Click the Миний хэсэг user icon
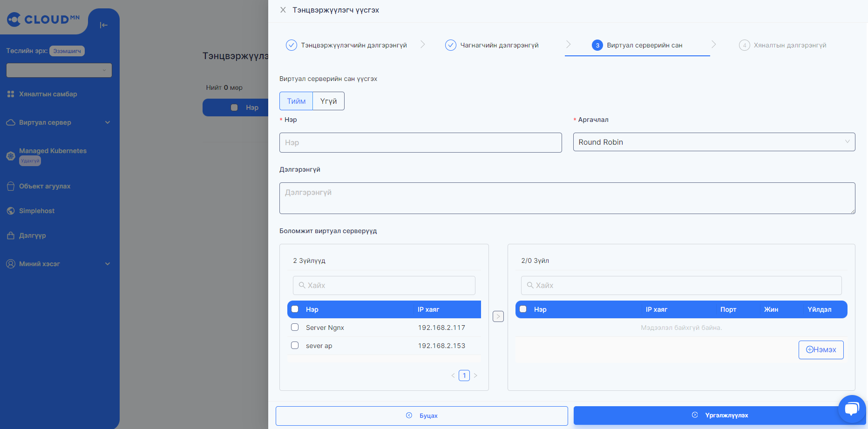The image size is (868, 429). click(x=11, y=264)
